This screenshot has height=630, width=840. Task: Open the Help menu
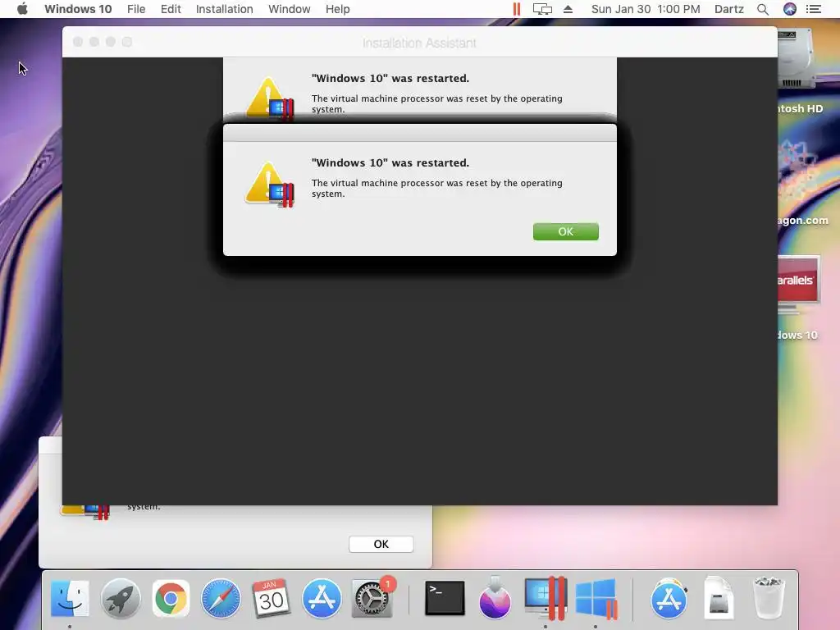[337, 9]
